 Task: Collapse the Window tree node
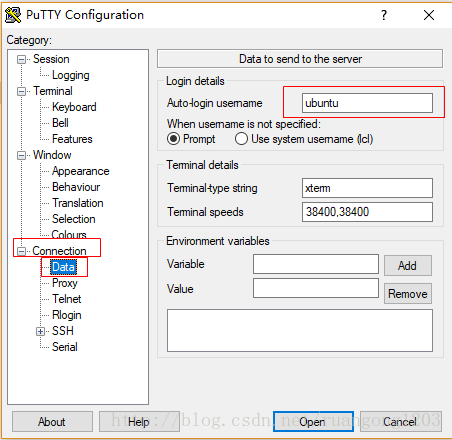[21, 156]
